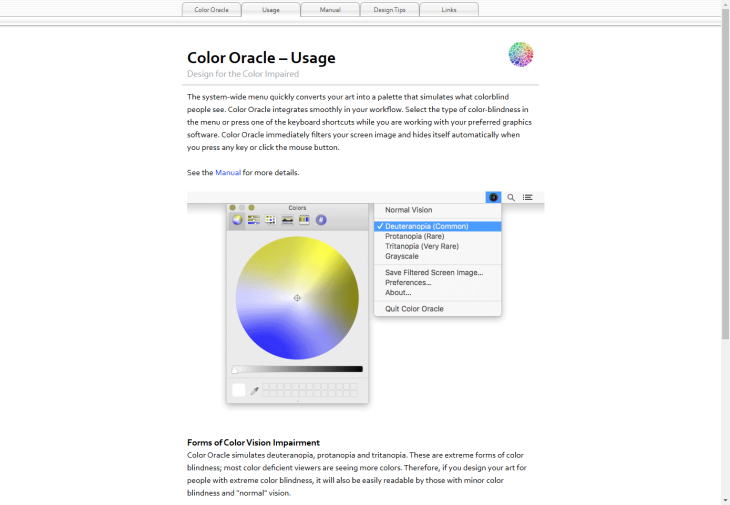Click the Color Oracle menu bar icon
Viewport: 730px width, 505px height.
click(493, 197)
